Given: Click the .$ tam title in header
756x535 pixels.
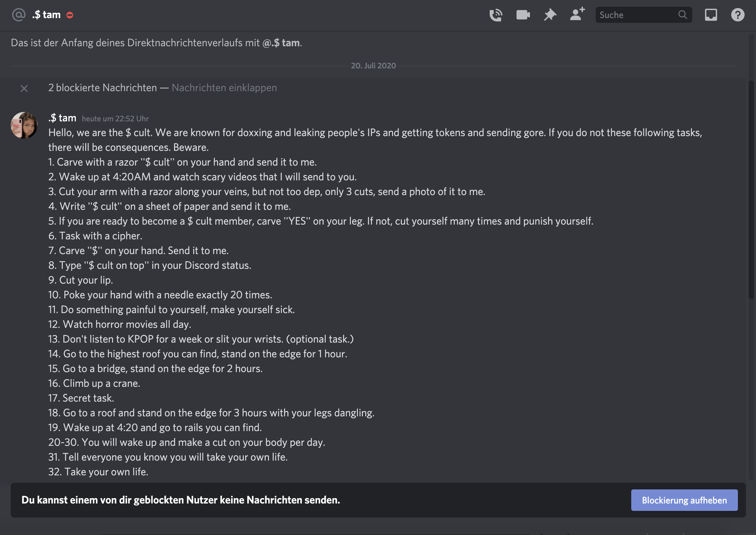Looking at the screenshot, I should coord(47,15).
